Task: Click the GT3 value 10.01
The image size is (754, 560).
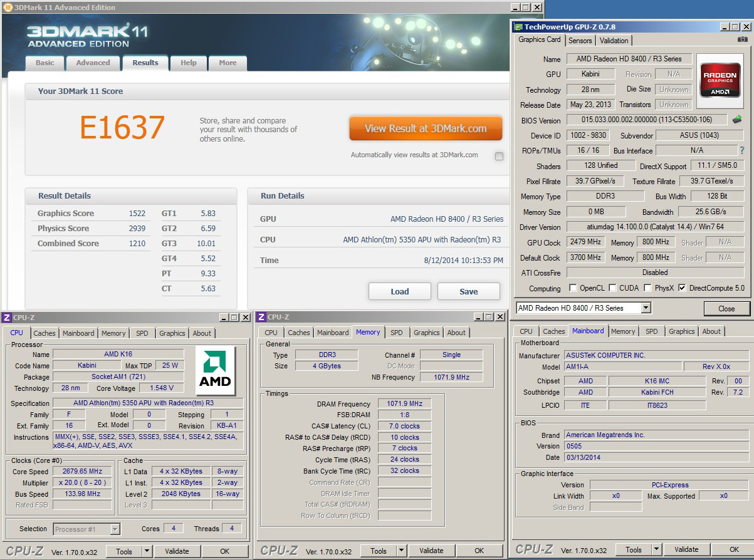Action: coord(206,244)
